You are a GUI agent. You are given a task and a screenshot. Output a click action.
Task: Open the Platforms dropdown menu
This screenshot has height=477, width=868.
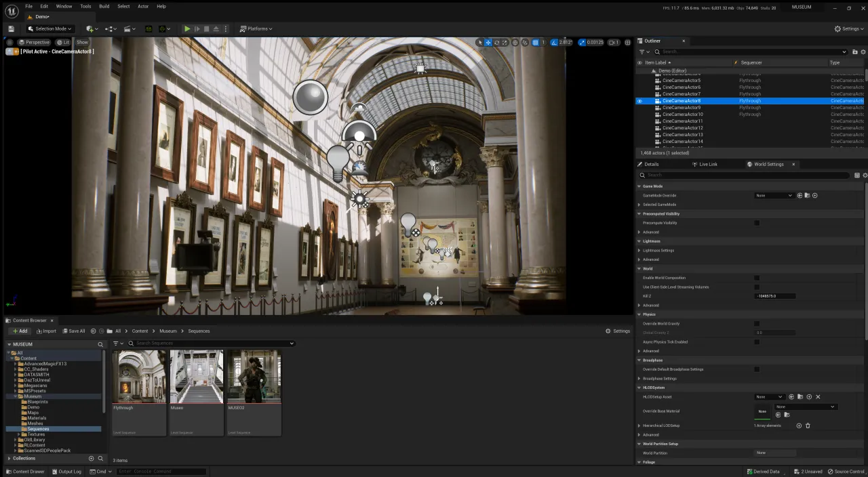pos(256,28)
